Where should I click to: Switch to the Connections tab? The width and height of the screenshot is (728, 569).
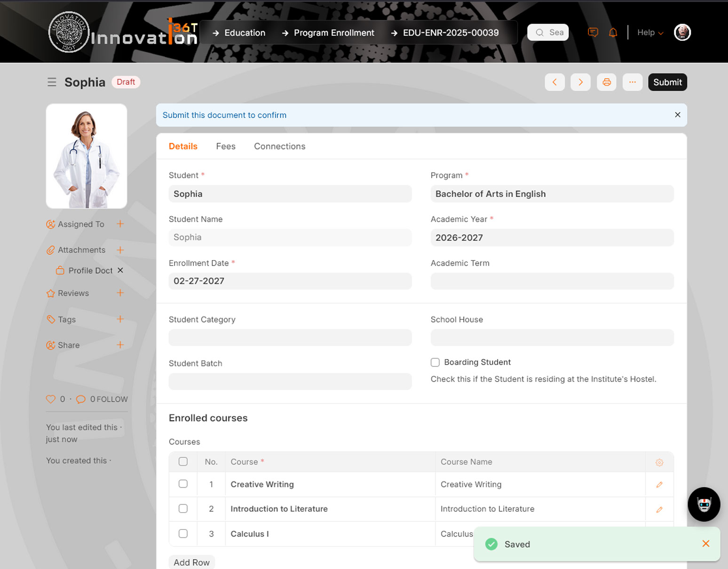point(279,146)
